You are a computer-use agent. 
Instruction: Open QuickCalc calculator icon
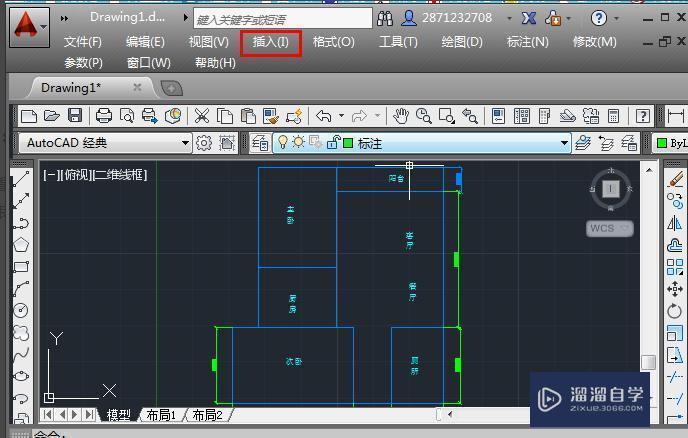click(613, 116)
